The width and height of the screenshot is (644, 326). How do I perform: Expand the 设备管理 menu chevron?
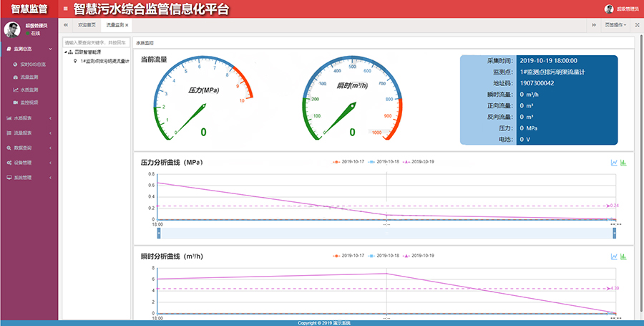pos(51,163)
